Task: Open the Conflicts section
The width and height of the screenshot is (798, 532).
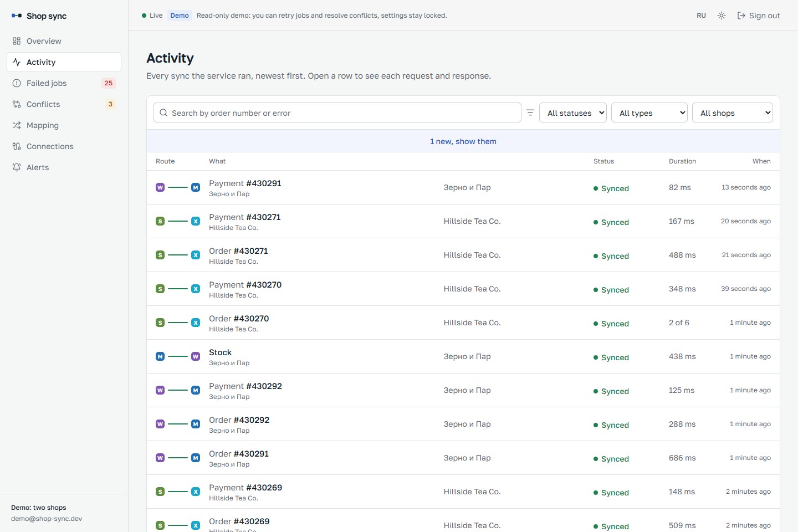Action: click(x=64, y=104)
